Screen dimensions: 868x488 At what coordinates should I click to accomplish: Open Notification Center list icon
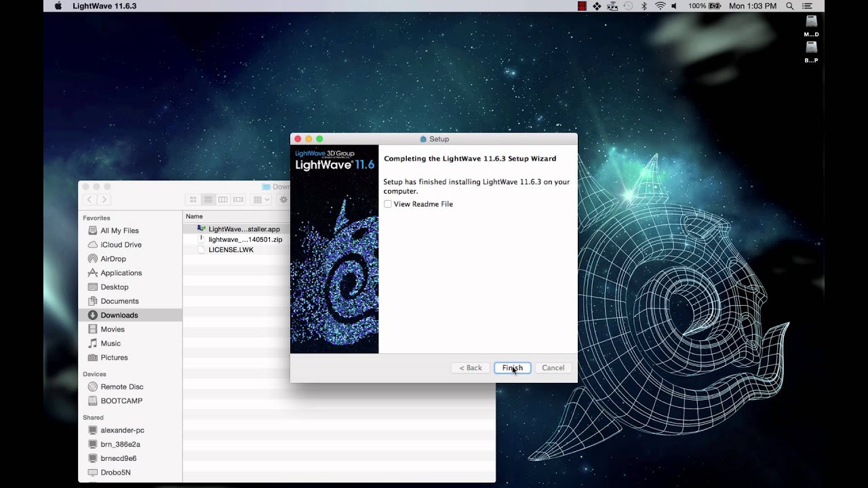[x=807, y=6]
